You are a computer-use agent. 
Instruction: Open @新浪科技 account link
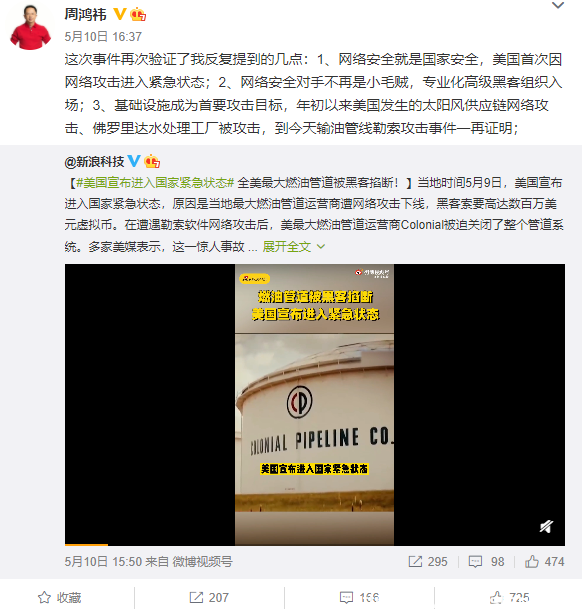coord(94,161)
